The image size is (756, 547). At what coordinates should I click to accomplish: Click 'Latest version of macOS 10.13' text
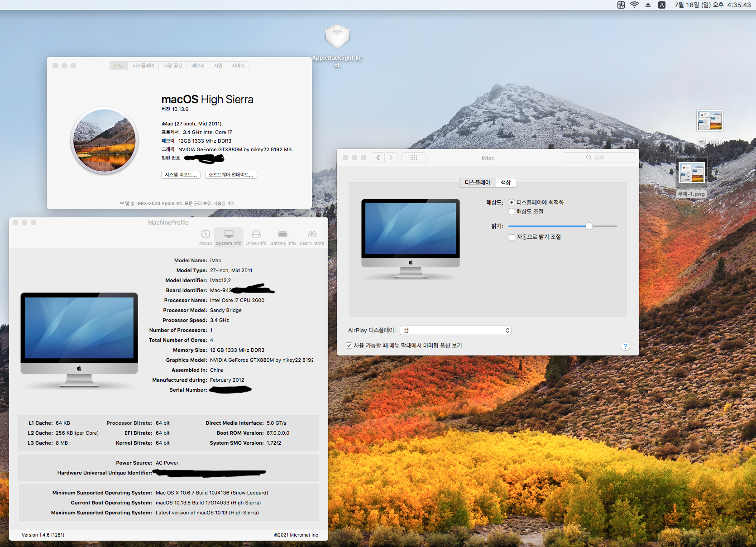(x=191, y=513)
